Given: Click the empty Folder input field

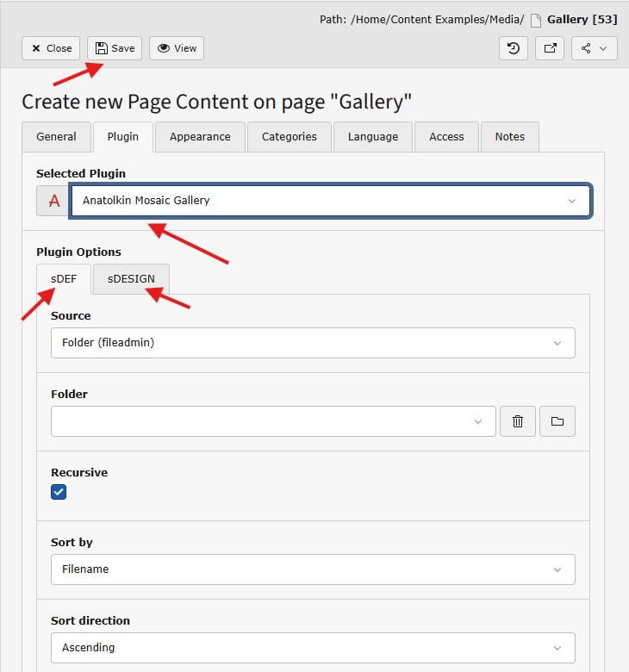Looking at the screenshot, I should click(263, 421).
